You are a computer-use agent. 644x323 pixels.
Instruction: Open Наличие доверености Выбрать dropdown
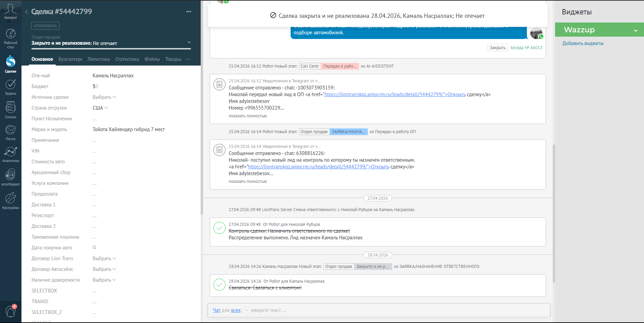click(104, 280)
